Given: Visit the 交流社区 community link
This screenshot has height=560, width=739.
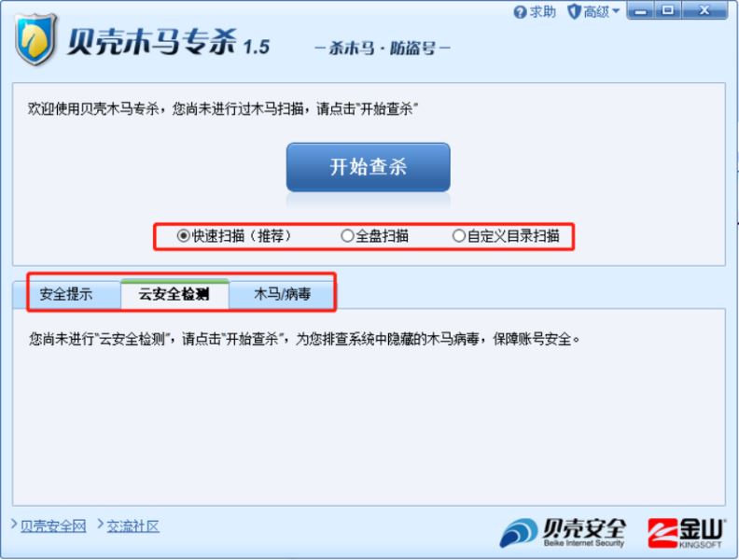Looking at the screenshot, I should pos(132,526).
